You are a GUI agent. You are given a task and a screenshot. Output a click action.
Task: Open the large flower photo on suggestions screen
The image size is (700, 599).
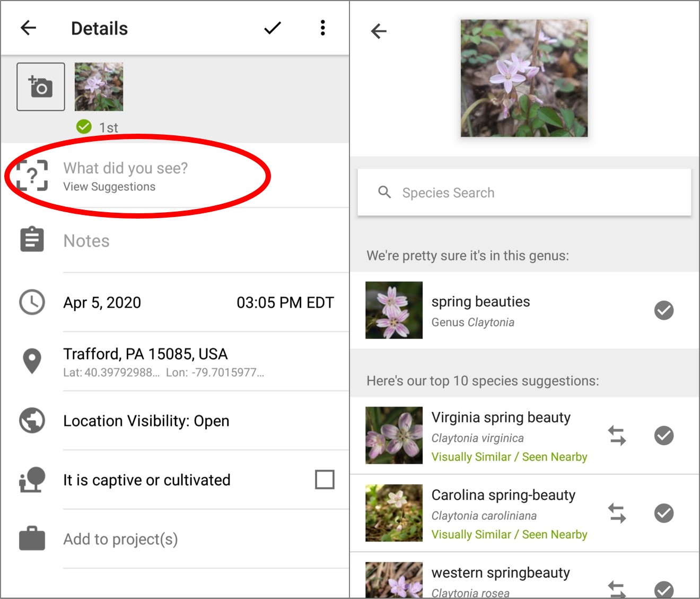(x=524, y=78)
